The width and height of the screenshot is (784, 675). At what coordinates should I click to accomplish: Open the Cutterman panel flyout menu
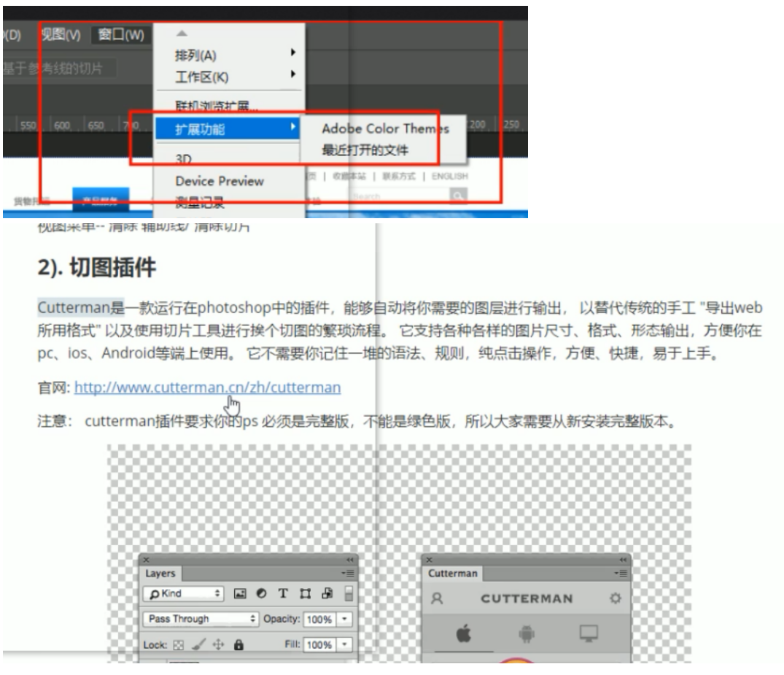coord(621,574)
